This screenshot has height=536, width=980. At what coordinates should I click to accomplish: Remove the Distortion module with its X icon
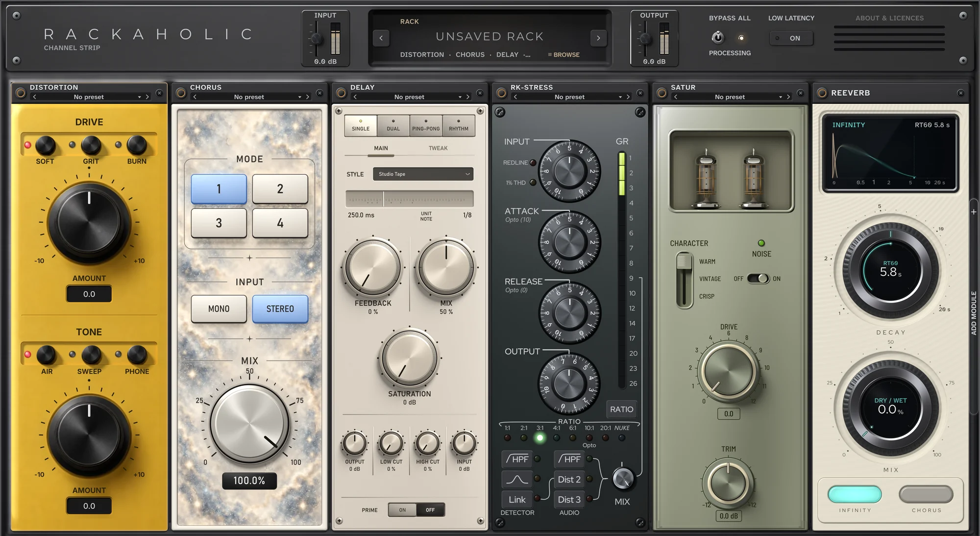click(159, 93)
